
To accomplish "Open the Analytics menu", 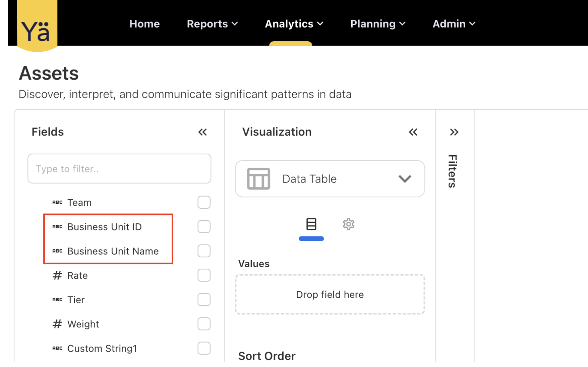I will point(294,24).
